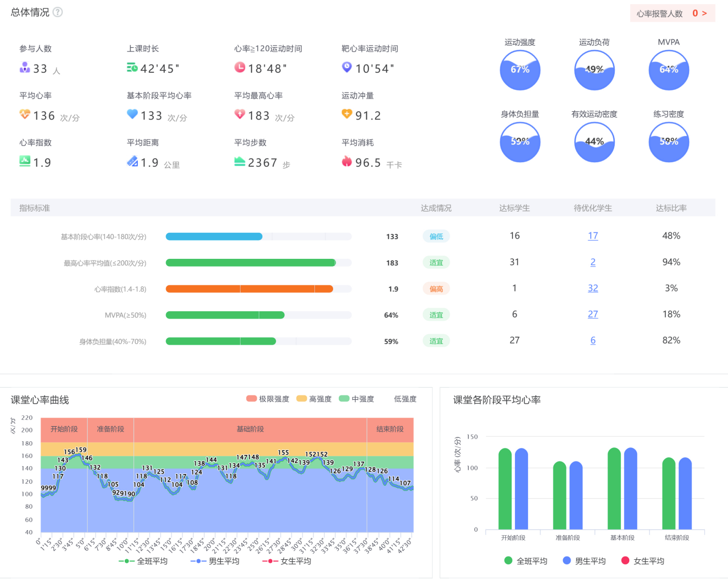The height and width of the screenshot is (580, 728).
Task: Click the location pin icon beside 10'54"
Action: (x=347, y=67)
